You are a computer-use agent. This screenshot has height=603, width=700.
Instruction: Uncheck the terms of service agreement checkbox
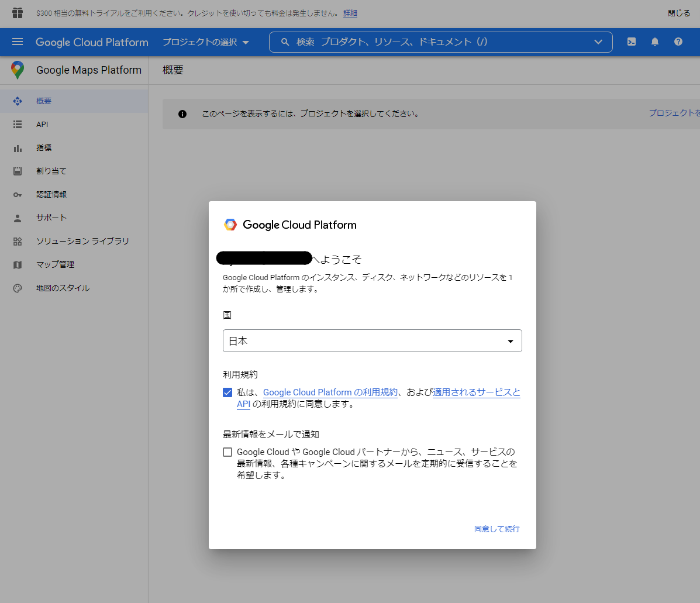(x=227, y=392)
